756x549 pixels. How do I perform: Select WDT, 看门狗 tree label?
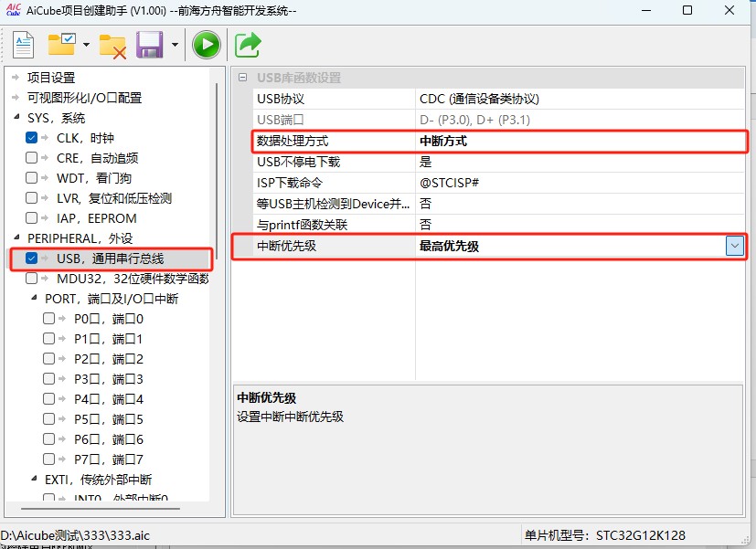(x=94, y=178)
